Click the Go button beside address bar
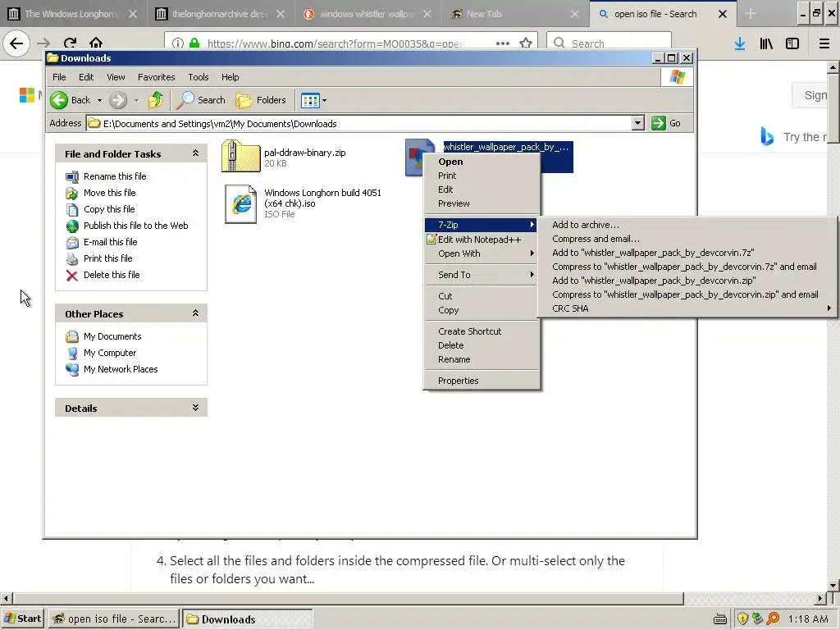The image size is (840, 630). [x=667, y=124]
